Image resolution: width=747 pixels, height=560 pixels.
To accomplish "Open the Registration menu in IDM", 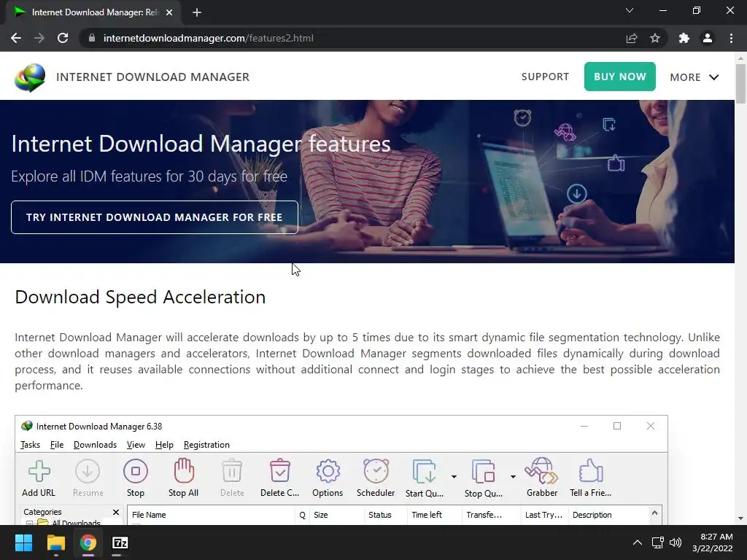I will pos(206,445).
